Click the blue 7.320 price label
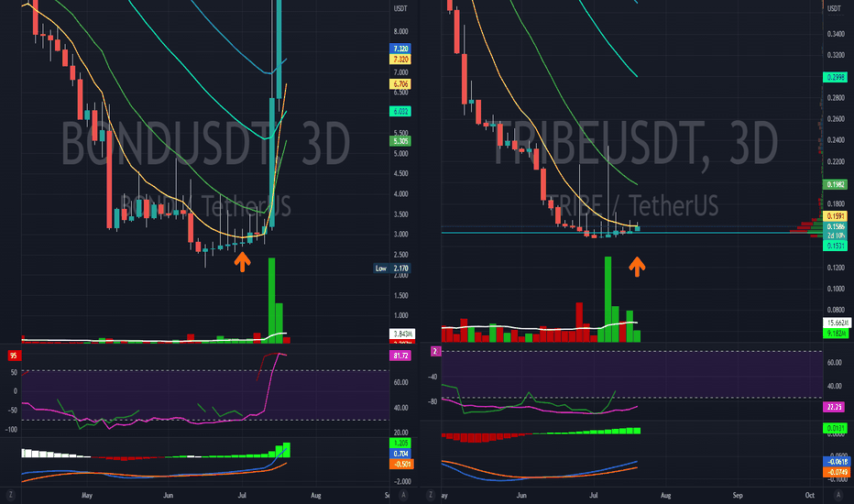854x504 pixels. point(400,49)
